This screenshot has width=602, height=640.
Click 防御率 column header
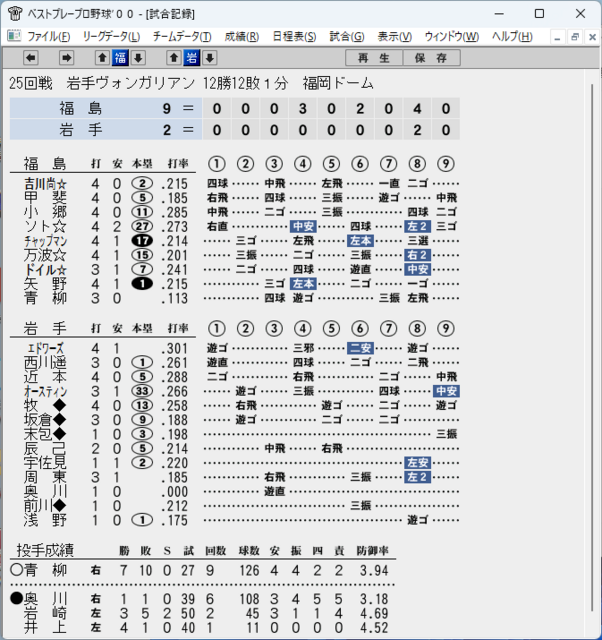pyautogui.click(x=373, y=551)
